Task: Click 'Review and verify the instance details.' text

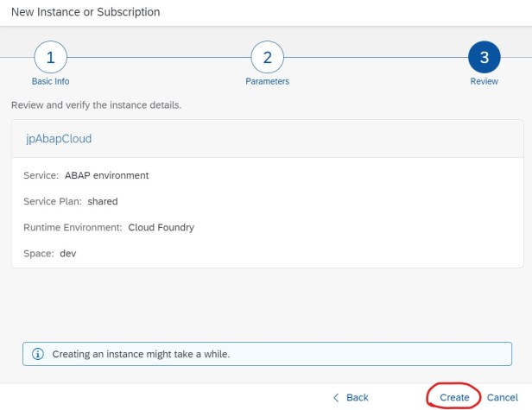Action: [x=97, y=105]
